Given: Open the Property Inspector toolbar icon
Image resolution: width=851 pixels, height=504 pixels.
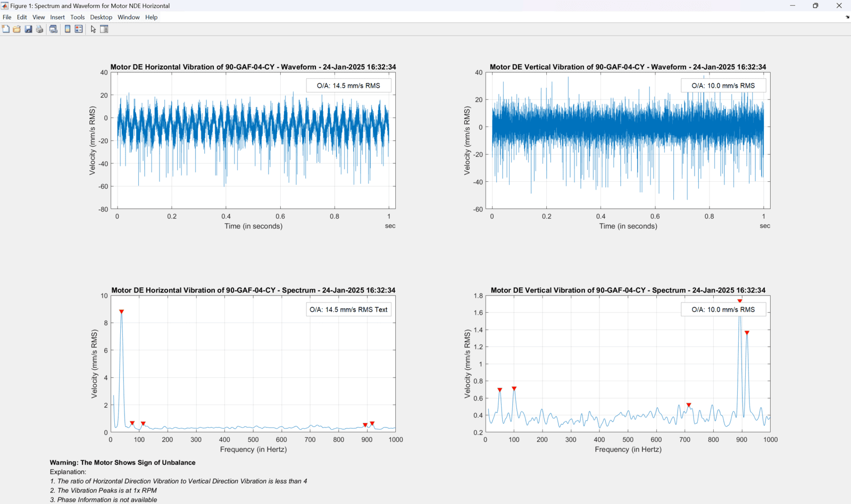Looking at the screenshot, I should point(104,29).
